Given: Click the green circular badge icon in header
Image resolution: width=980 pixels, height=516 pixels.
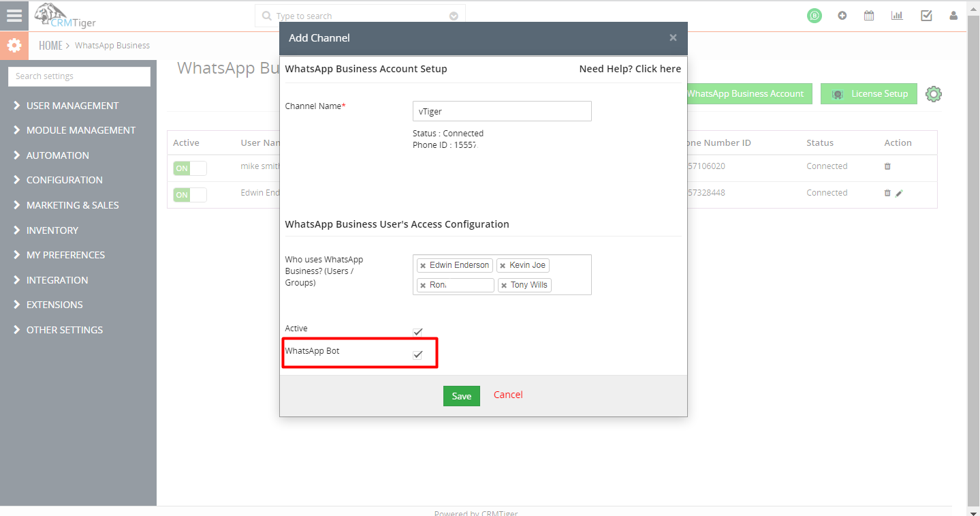Looking at the screenshot, I should [814, 16].
